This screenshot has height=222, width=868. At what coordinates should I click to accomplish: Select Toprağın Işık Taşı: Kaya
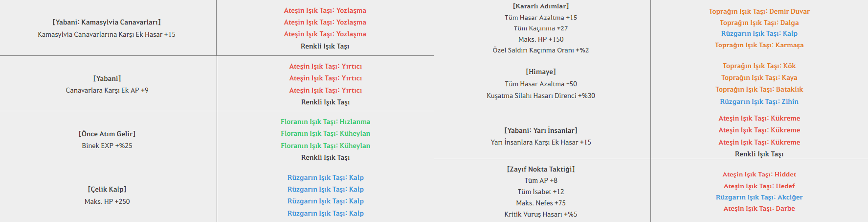click(x=759, y=77)
